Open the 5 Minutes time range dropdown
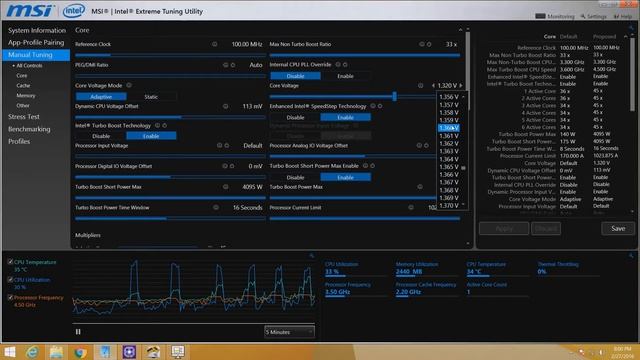 [x=289, y=332]
